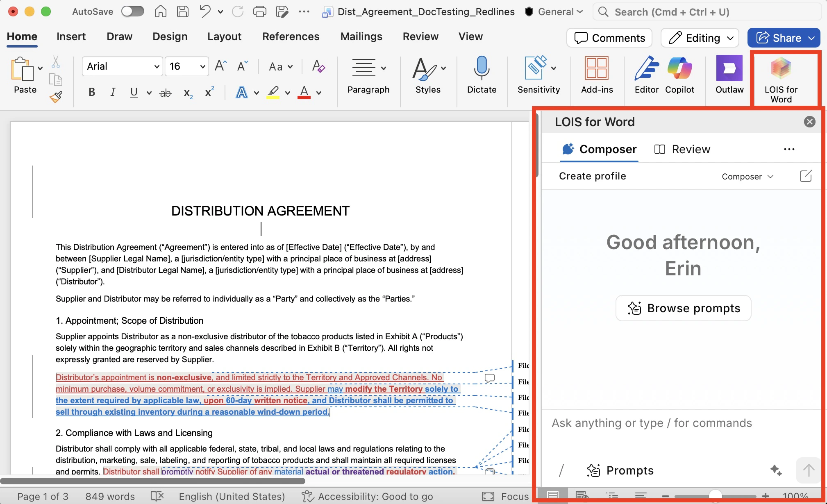
Task: Open the font name dropdown showing Arial
Action: point(156,66)
